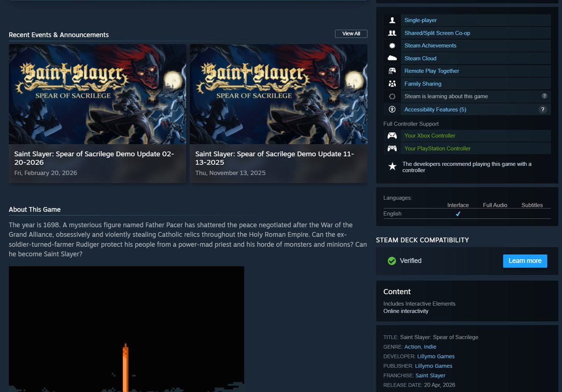Open Steam Achievements category link
Image resolution: width=562 pixels, height=392 pixels.
point(430,45)
